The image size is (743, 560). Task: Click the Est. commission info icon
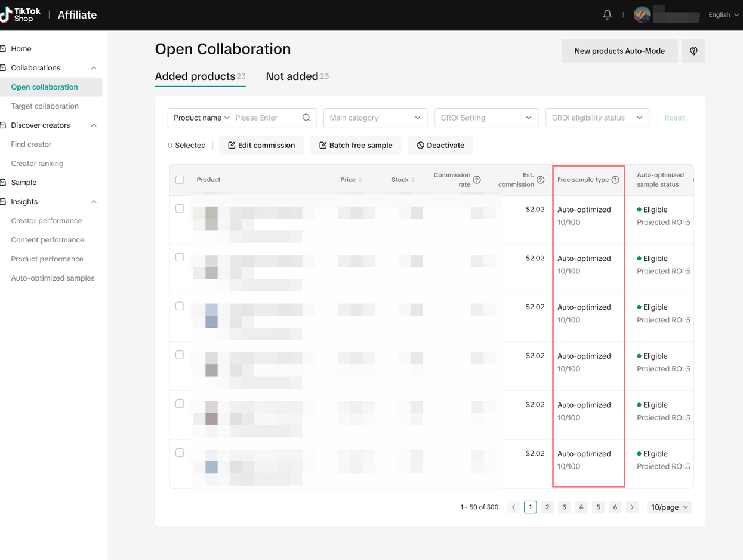[540, 180]
